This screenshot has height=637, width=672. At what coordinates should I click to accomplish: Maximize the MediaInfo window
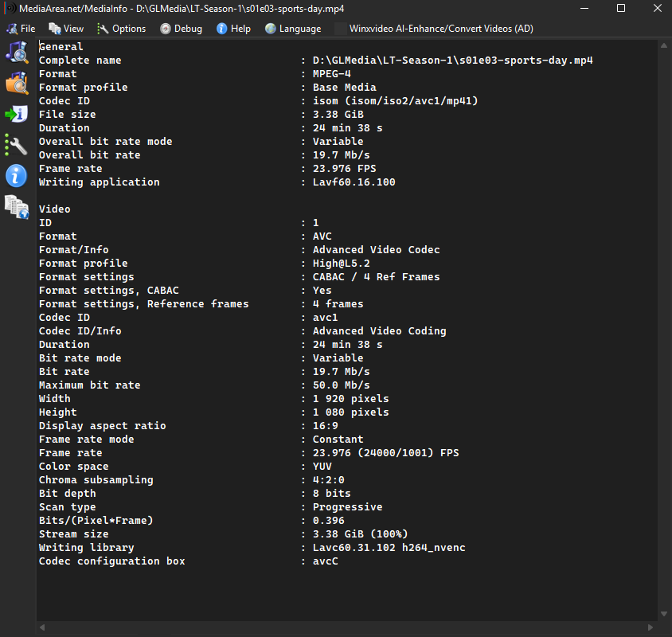click(x=621, y=9)
